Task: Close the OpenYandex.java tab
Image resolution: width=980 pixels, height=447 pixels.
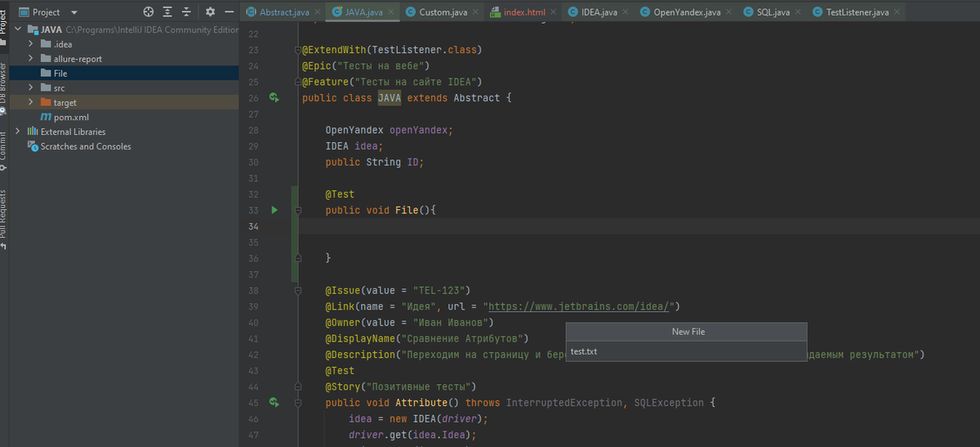Action: [x=728, y=12]
